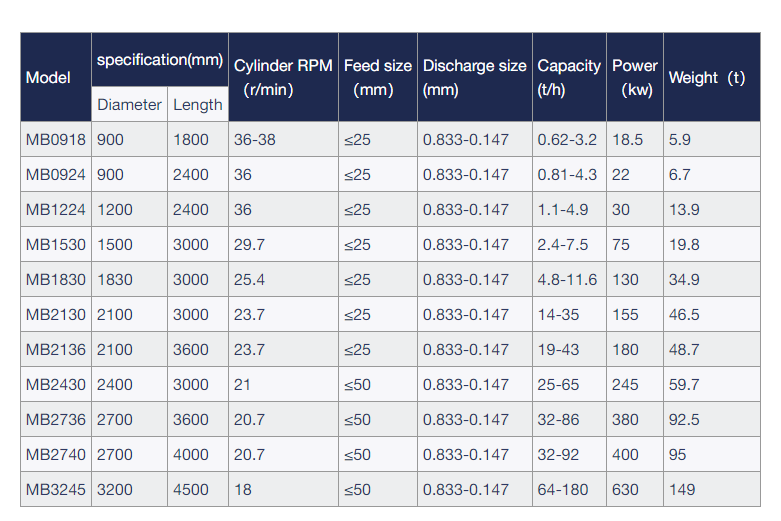Click the Power (kw) header
The image size is (781, 521).
click(635, 77)
